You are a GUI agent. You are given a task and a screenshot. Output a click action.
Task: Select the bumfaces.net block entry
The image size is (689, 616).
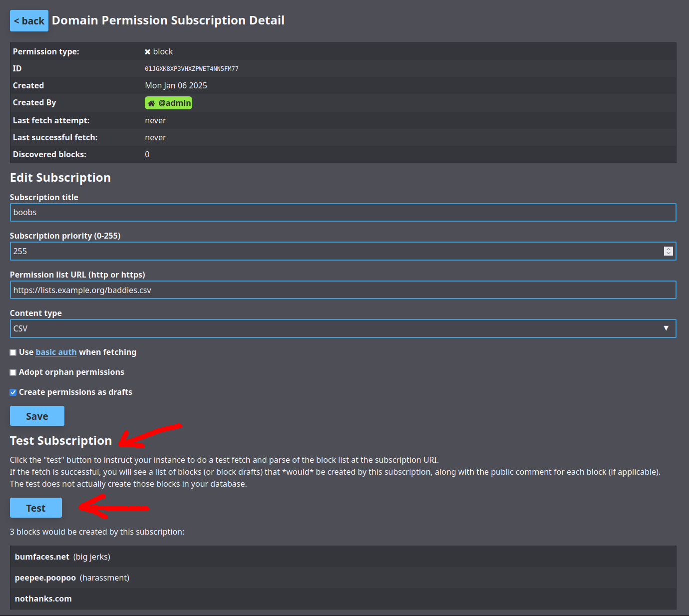point(42,557)
